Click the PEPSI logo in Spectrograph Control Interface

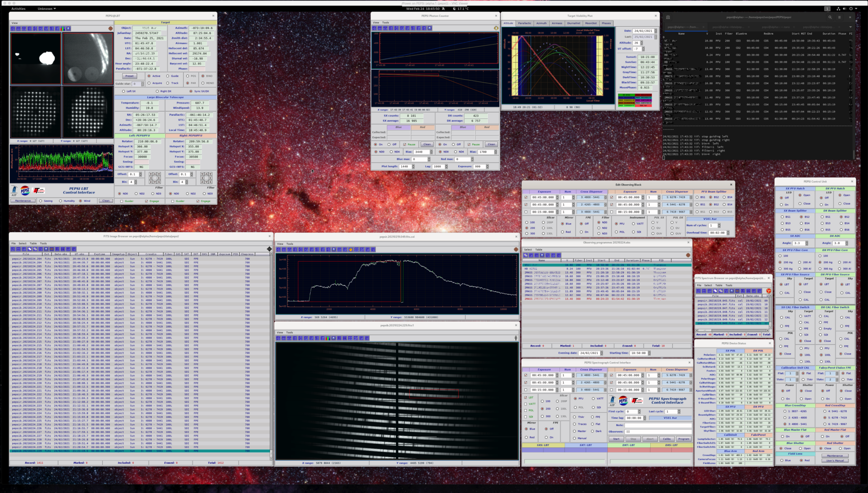click(623, 400)
